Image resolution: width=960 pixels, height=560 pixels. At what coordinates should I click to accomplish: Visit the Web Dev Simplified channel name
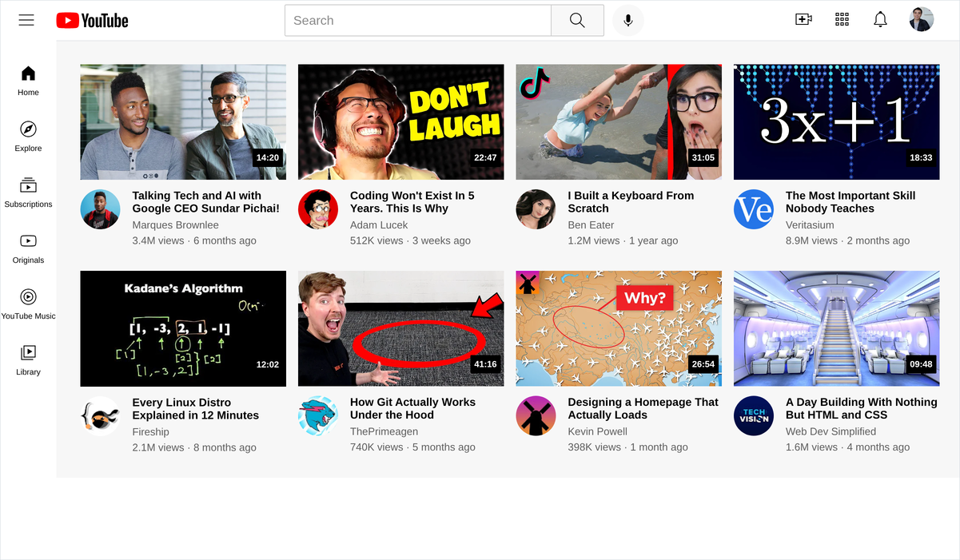(x=831, y=432)
